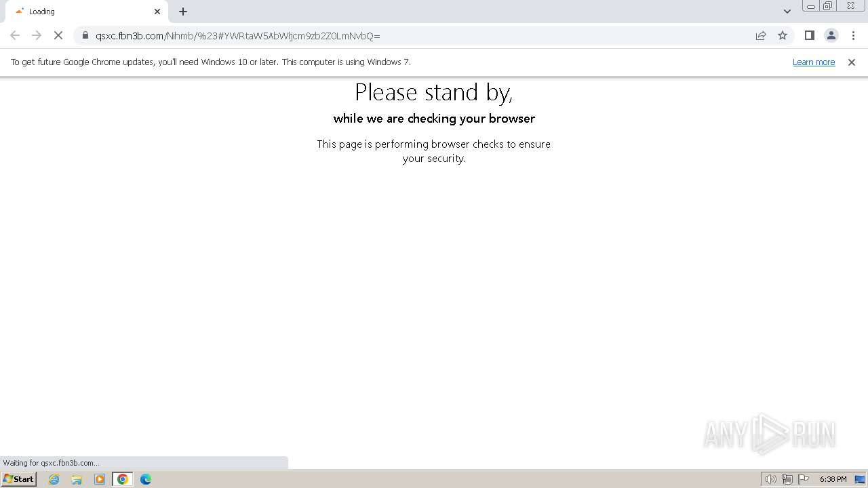This screenshot has width=868, height=488.
Task: Open the Learn more link
Action: (814, 62)
